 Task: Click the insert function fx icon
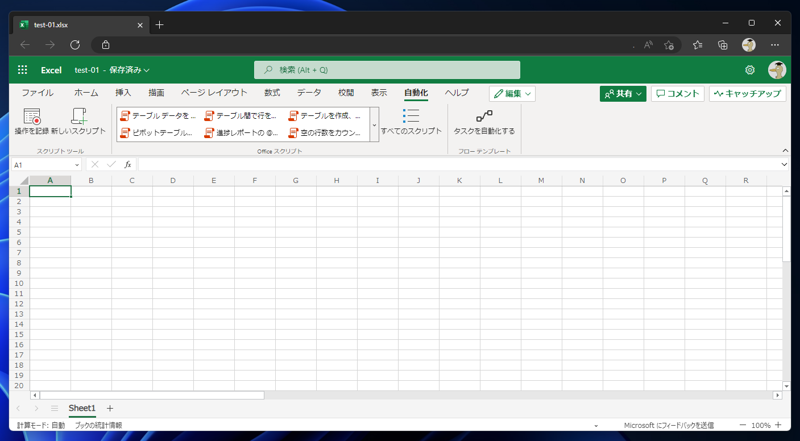point(128,164)
